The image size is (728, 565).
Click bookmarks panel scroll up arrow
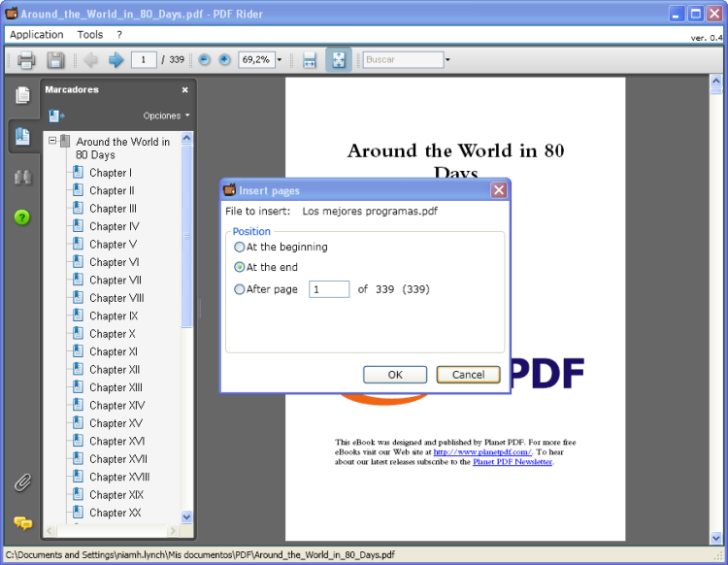pos(186,138)
